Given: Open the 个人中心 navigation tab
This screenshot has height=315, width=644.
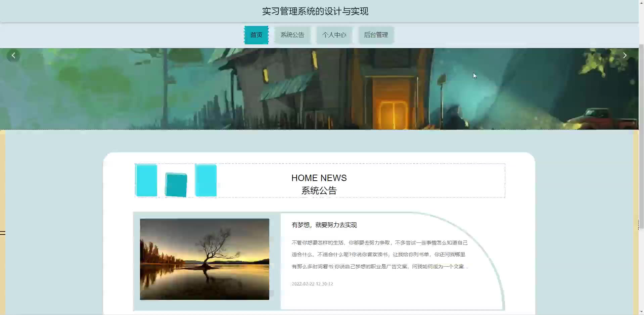Looking at the screenshot, I should pos(334,35).
